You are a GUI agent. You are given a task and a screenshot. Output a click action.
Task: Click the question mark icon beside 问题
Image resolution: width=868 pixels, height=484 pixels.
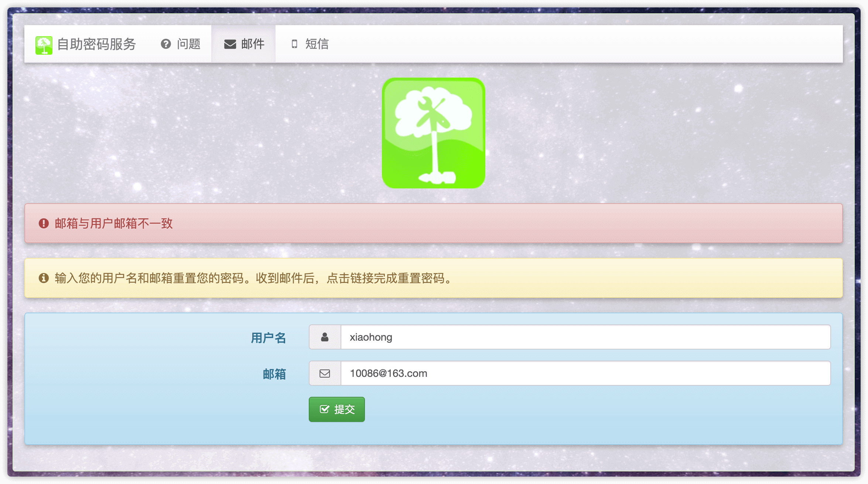[166, 44]
